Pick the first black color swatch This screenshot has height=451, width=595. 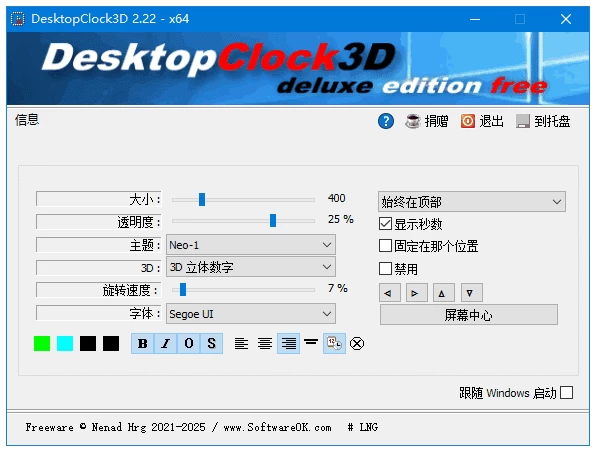(88, 343)
